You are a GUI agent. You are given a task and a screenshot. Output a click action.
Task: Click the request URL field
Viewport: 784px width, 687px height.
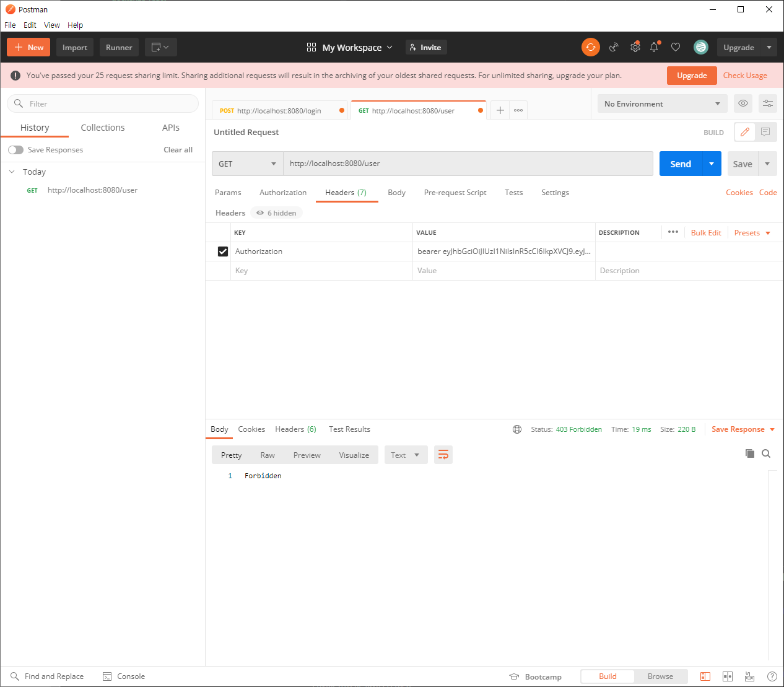[x=468, y=164]
